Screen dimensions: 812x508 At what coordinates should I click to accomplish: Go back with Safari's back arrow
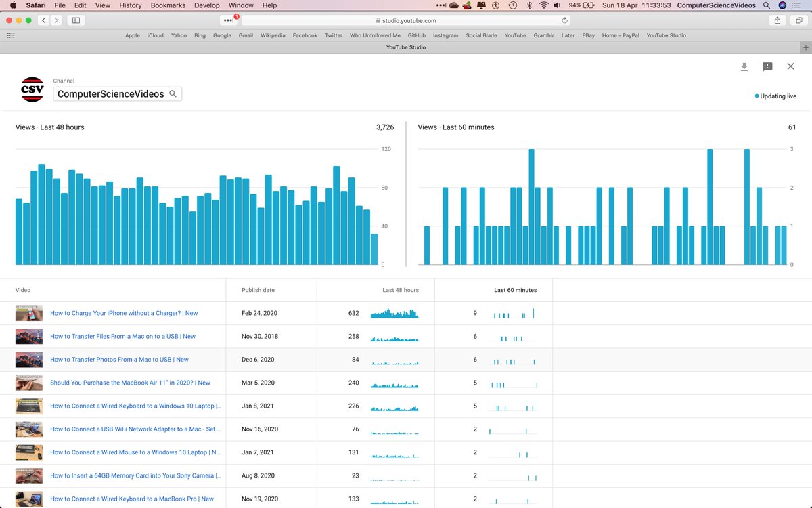coord(44,20)
